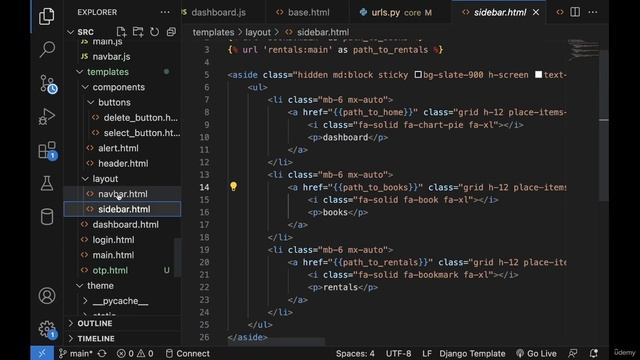Click the feedback icon in status bar
Image resolution: width=640 pixels, height=360 pixels.
573,353
